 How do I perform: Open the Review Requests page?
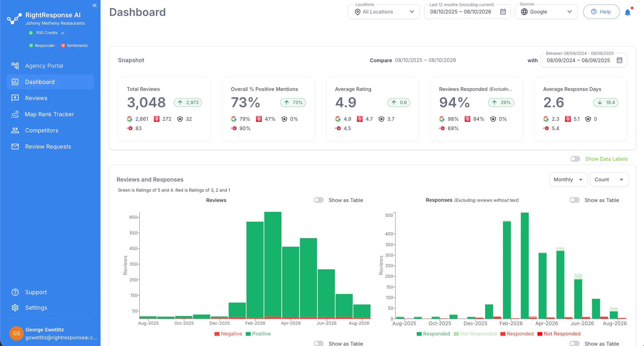pos(50,147)
